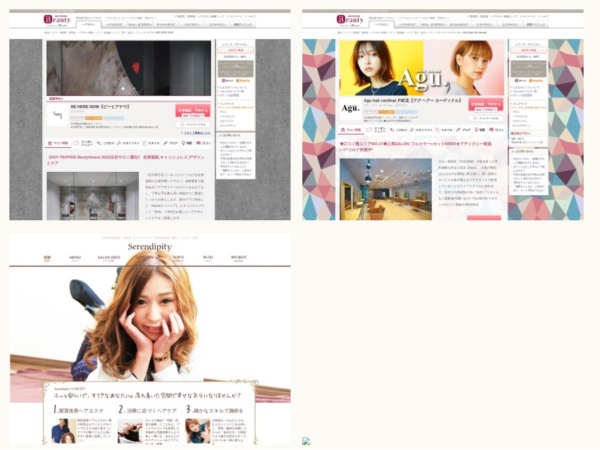Click white carousel dot on BE HERE NOW banner
600x450 pixels.
pyautogui.click(x=123, y=88)
